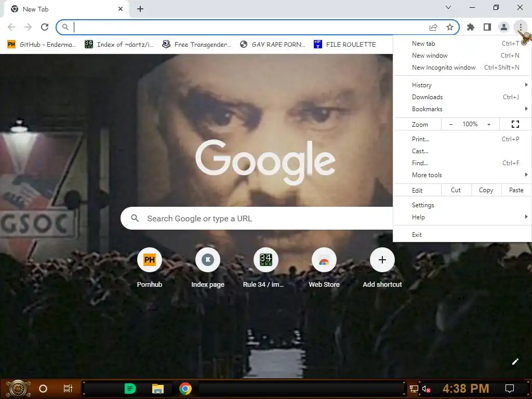
Task: Expand the History submenu
Action: pyautogui.click(x=462, y=85)
